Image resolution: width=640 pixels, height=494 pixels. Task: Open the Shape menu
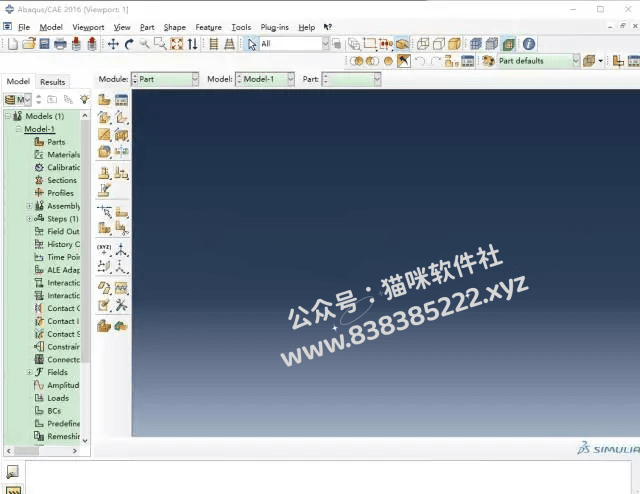point(175,27)
